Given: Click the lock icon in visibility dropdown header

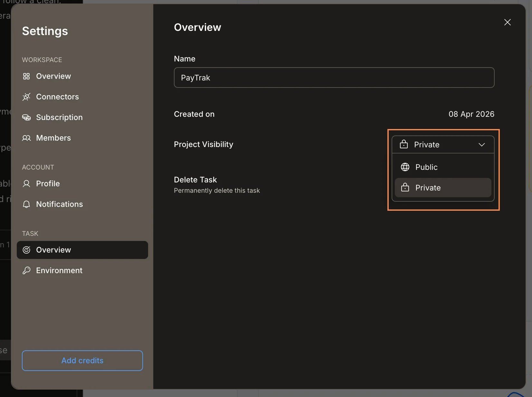Looking at the screenshot, I should point(404,144).
